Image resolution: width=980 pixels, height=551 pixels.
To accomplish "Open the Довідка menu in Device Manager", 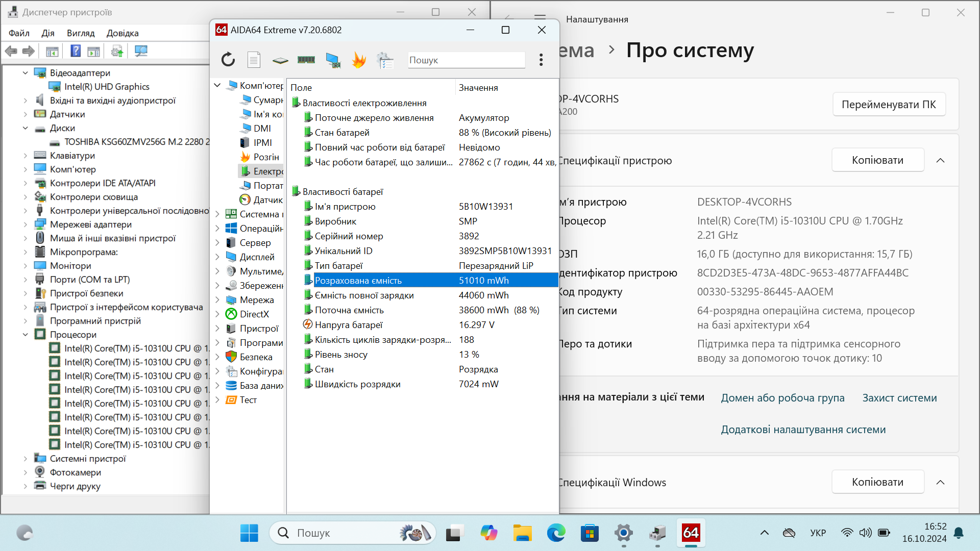I will (x=122, y=33).
